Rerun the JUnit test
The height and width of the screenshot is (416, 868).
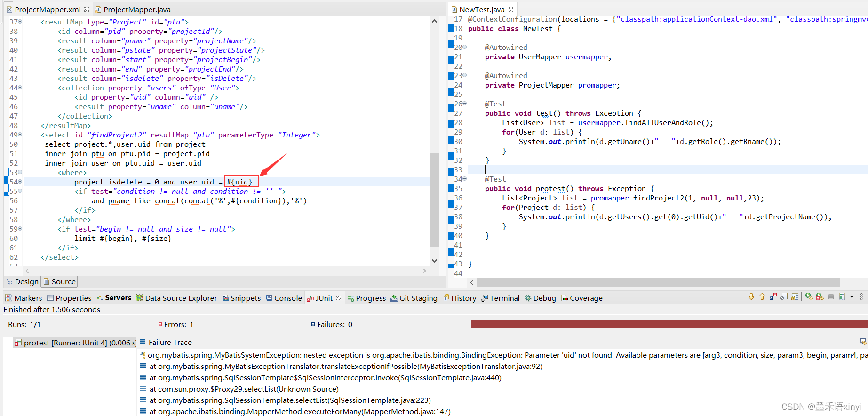pos(809,297)
